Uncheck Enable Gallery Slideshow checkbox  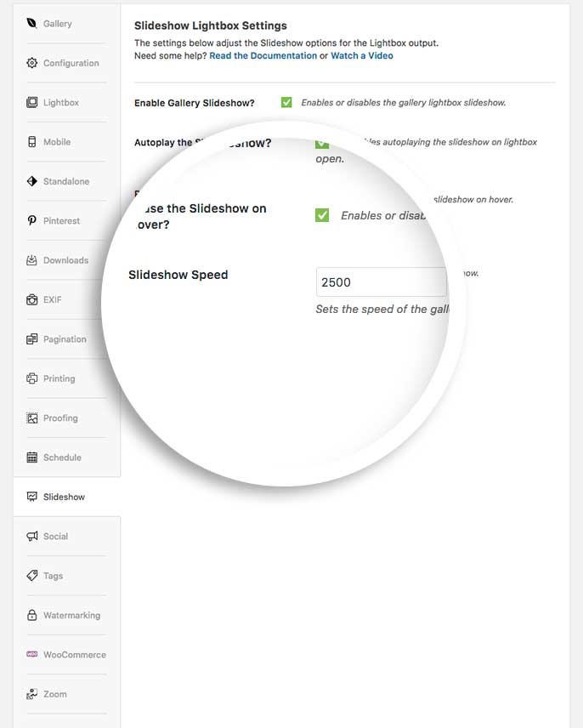coord(286,103)
